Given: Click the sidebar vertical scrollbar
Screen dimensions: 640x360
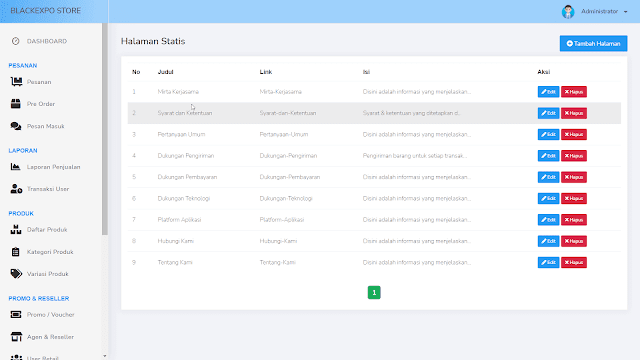Looking at the screenshot, I should [x=105, y=129].
